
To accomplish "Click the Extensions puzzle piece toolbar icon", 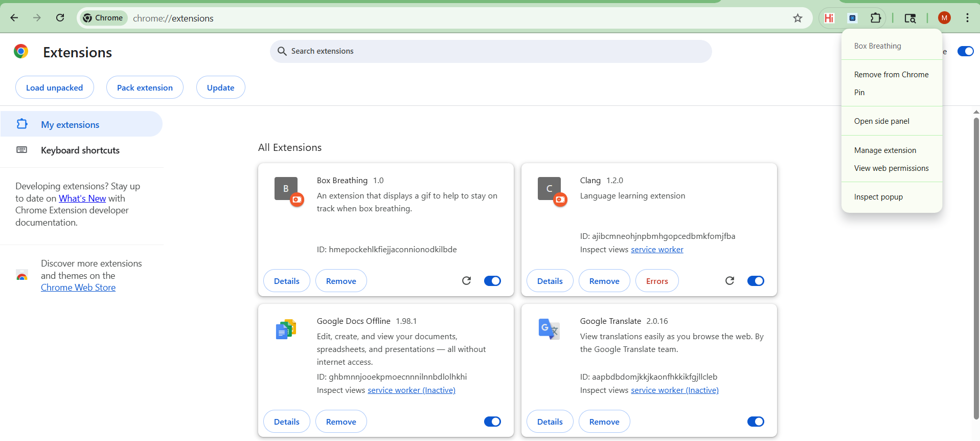I will (x=876, y=18).
